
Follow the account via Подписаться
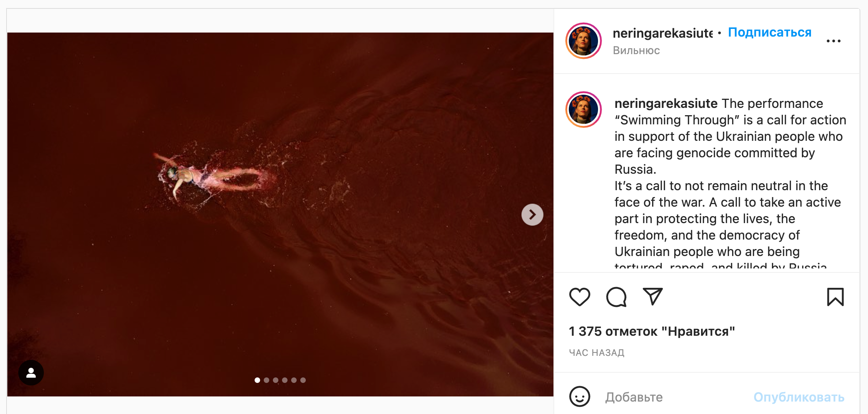pos(770,33)
